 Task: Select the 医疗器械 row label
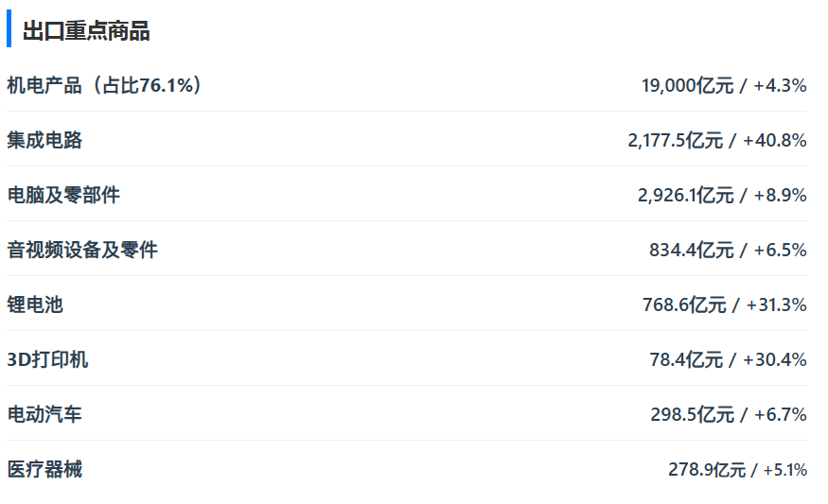44,469
